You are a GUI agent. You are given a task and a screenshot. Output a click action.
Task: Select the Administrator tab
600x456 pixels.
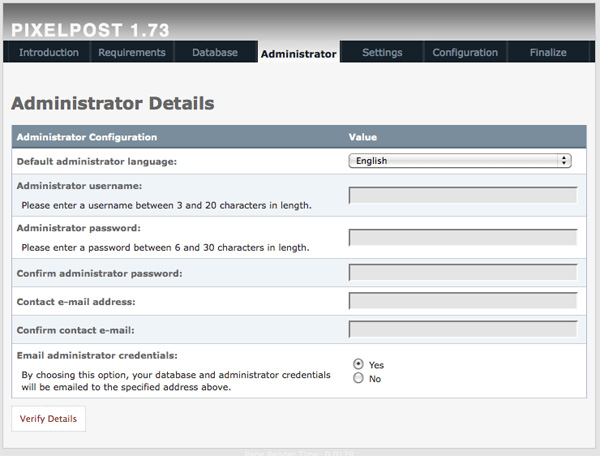coord(298,54)
